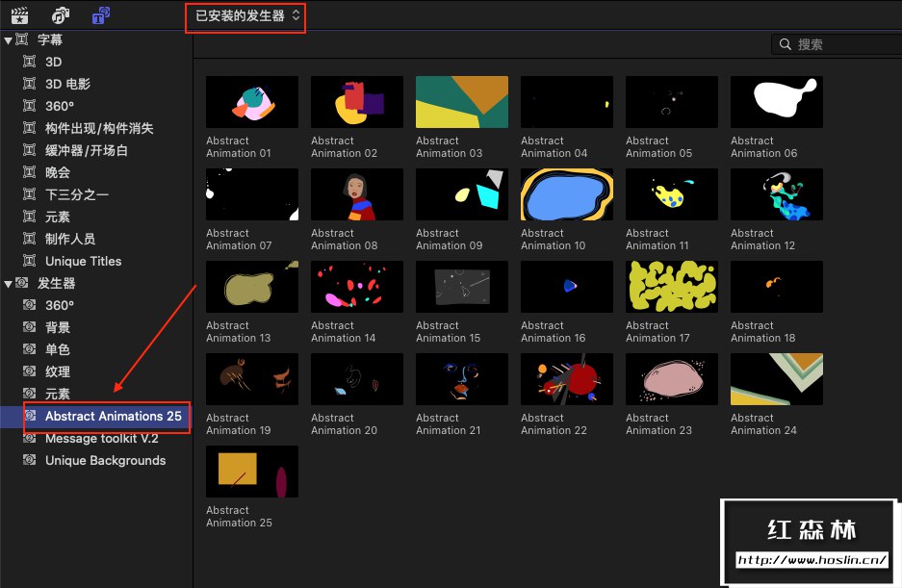
Task: Select the 背景 generators category
Action: [x=96, y=327]
